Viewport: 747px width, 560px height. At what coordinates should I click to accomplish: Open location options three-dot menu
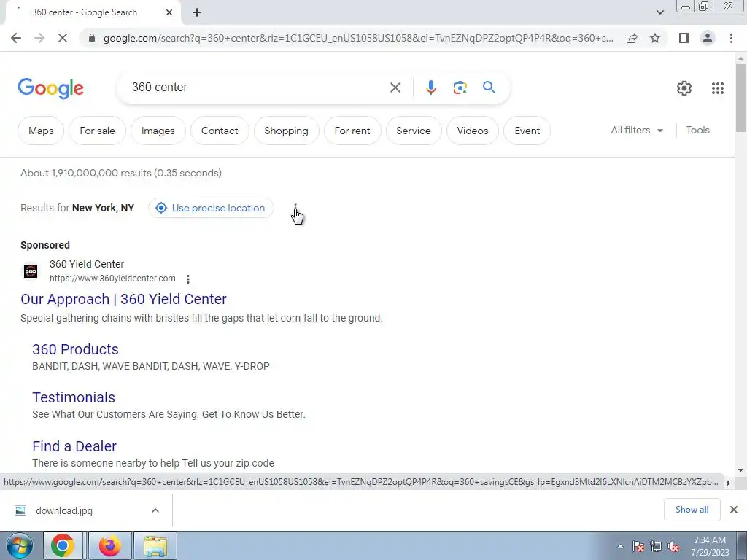coord(295,208)
